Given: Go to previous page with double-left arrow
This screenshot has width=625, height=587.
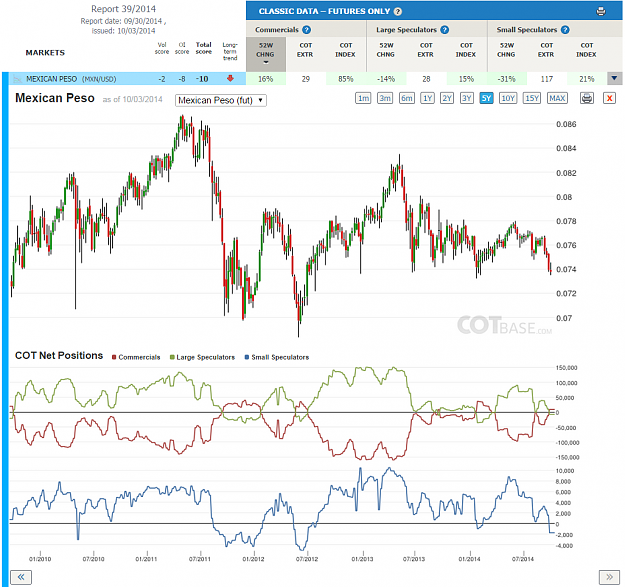Looking at the screenshot, I should click(x=21, y=577).
